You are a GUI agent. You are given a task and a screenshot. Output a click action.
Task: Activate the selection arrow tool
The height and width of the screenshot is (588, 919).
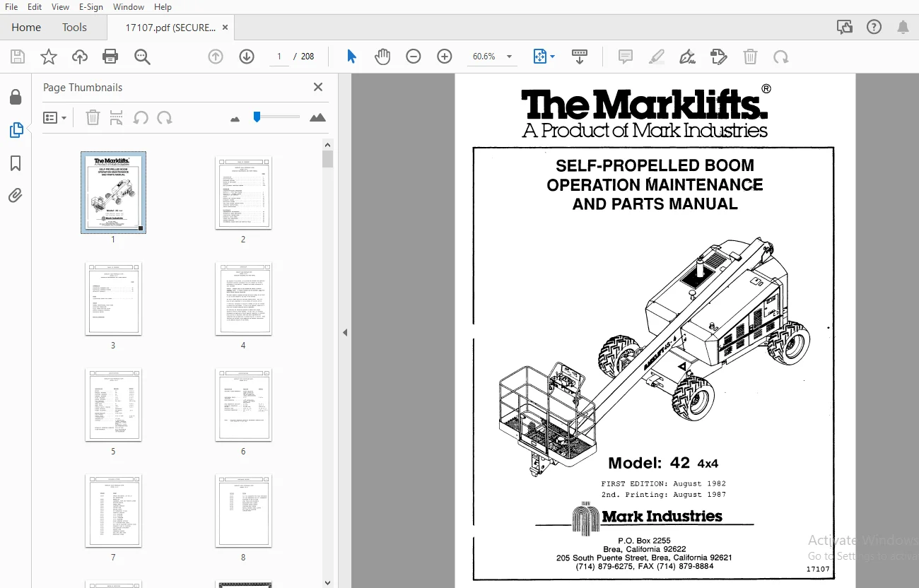click(x=351, y=57)
